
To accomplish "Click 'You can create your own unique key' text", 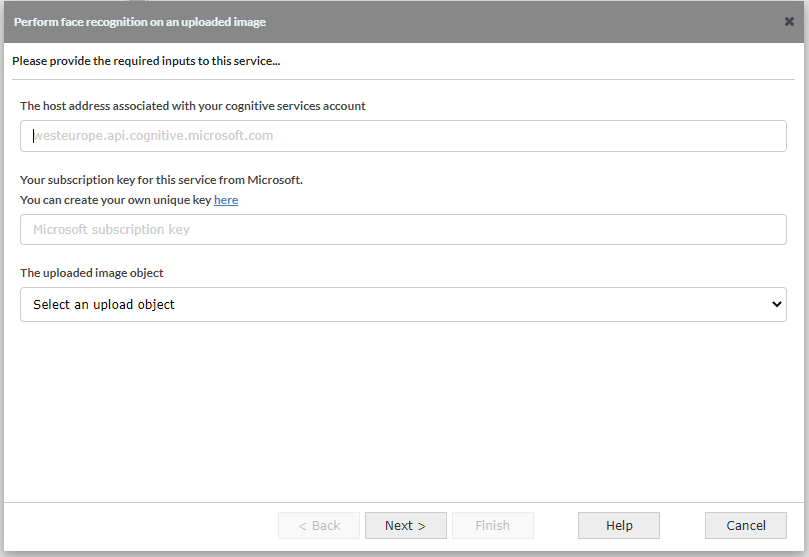I will [116, 200].
